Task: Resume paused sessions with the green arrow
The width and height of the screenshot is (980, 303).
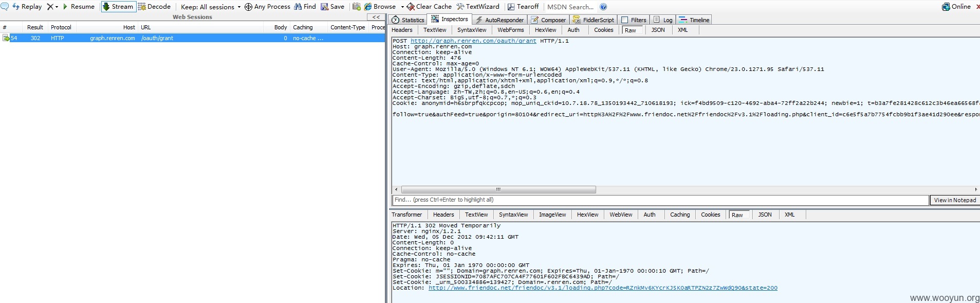Action: (78, 7)
